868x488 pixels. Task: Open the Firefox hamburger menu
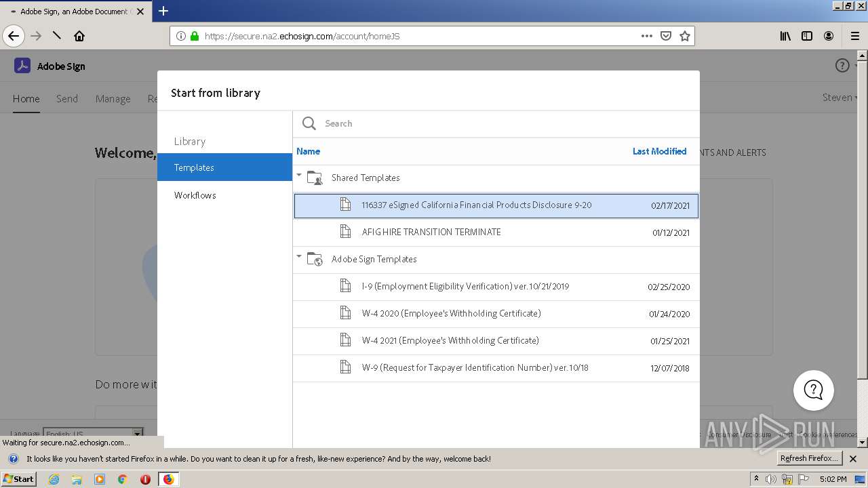coord(854,36)
